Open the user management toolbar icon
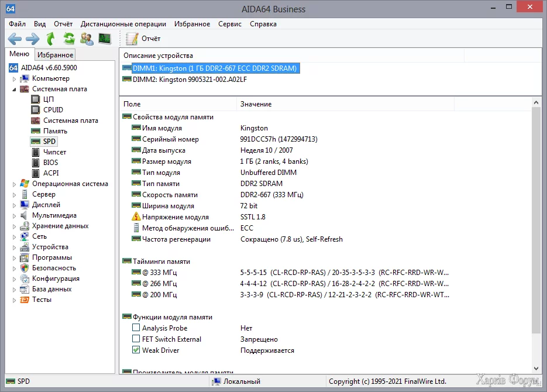Viewport: 547px width, 392px height. click(x=87, y=39)
